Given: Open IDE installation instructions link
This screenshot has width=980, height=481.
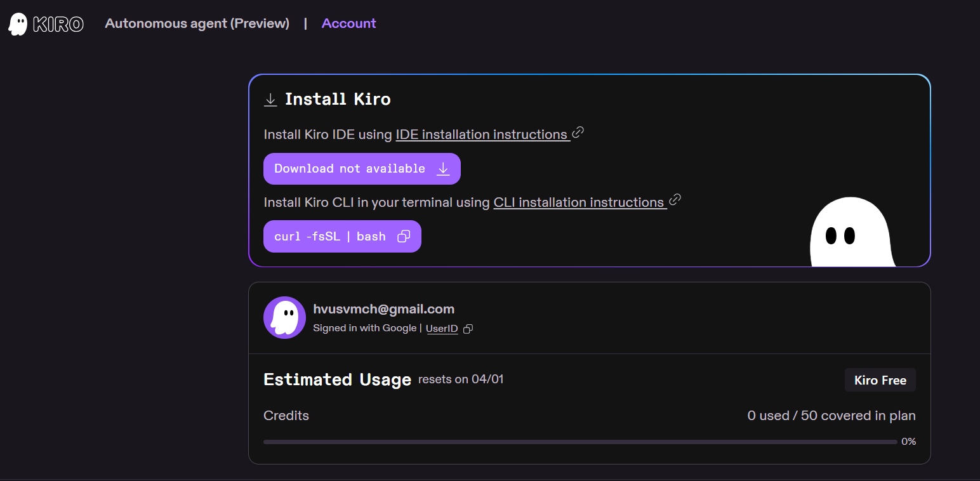Looking at the screenshot, I should click(x=481, y=135).
